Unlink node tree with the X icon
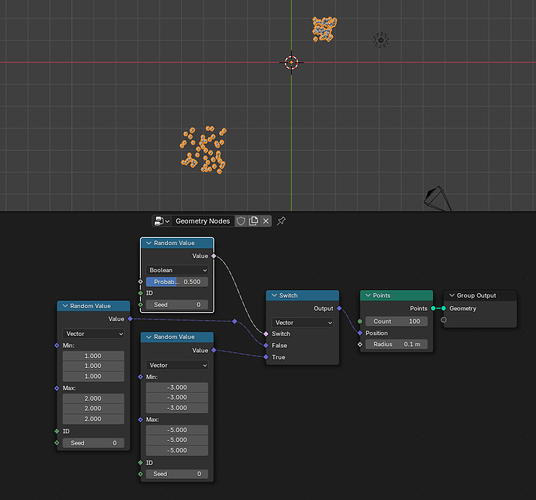536x500 pixels. tap(266, 221)
